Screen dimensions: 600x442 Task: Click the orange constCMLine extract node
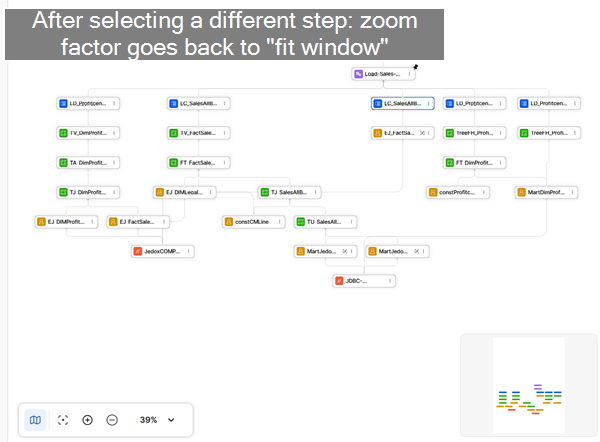click(x=254, y=222)
